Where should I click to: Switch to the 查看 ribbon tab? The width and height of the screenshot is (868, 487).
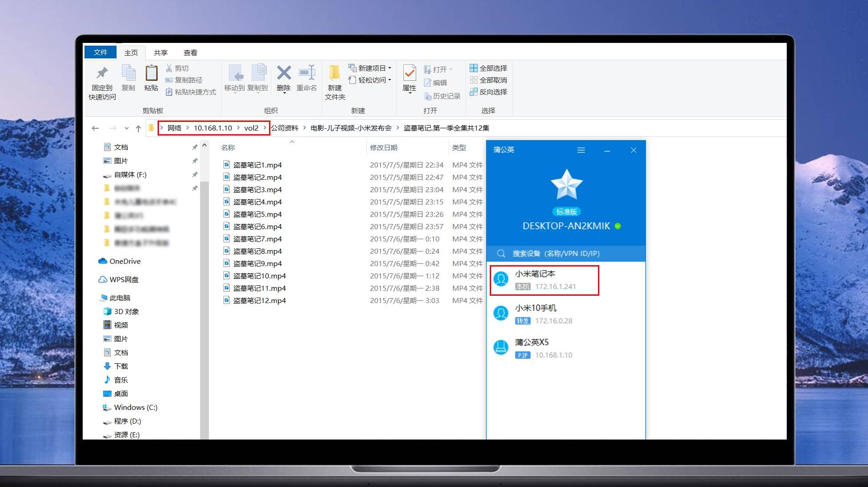(190, 52)
